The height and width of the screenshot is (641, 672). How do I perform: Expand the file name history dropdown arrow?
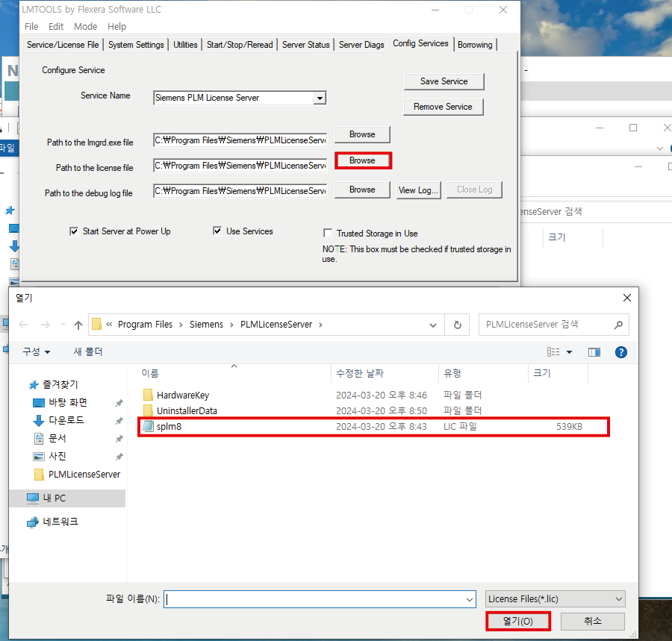(x=470, y=599)
